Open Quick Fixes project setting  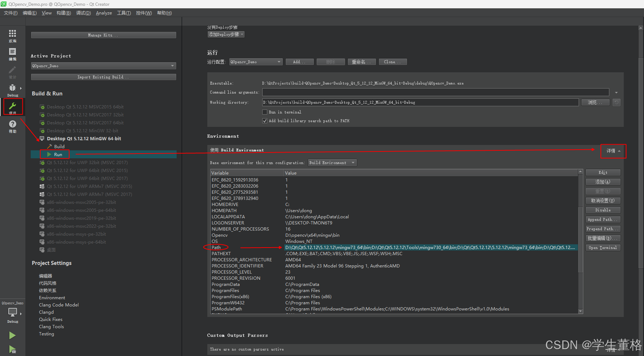coord(51,319)
